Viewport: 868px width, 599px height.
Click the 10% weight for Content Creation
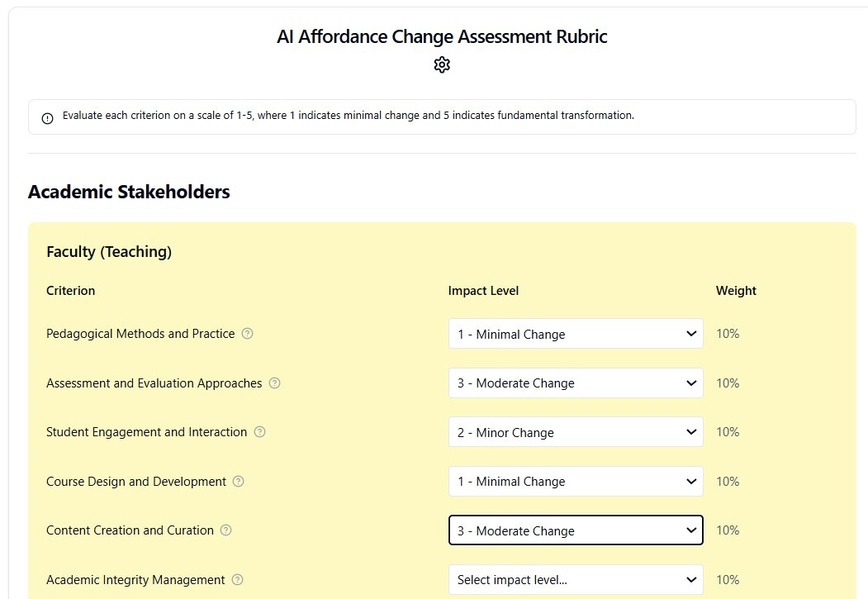point(728,530)
